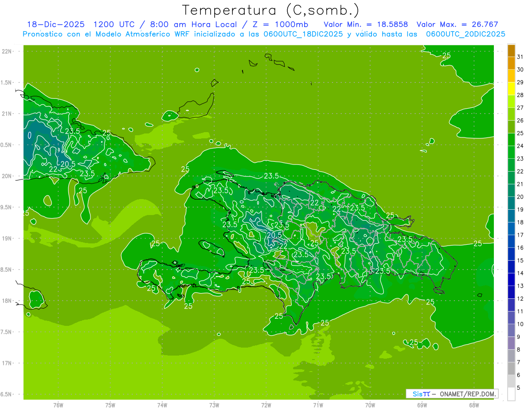Screen dimensions: 532x411
Task: Click the color scale label 31
Action: [520, 57]
